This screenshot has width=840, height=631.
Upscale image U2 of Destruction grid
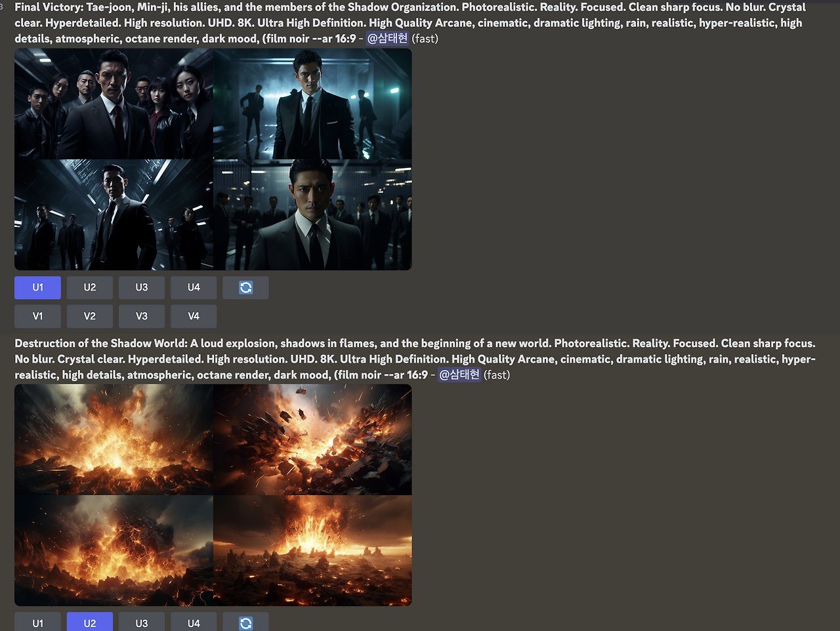[90, 622]
